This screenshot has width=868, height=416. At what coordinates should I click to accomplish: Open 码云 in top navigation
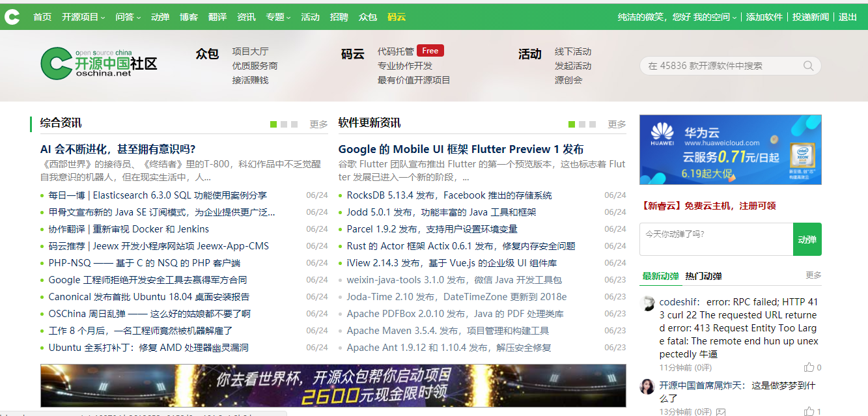click(x=397, y=17)
